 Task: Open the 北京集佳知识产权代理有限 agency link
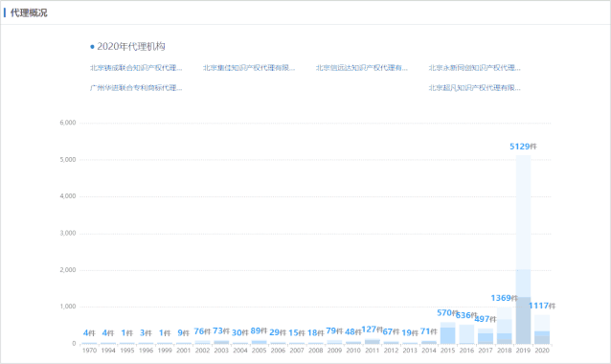click(249, 68)
